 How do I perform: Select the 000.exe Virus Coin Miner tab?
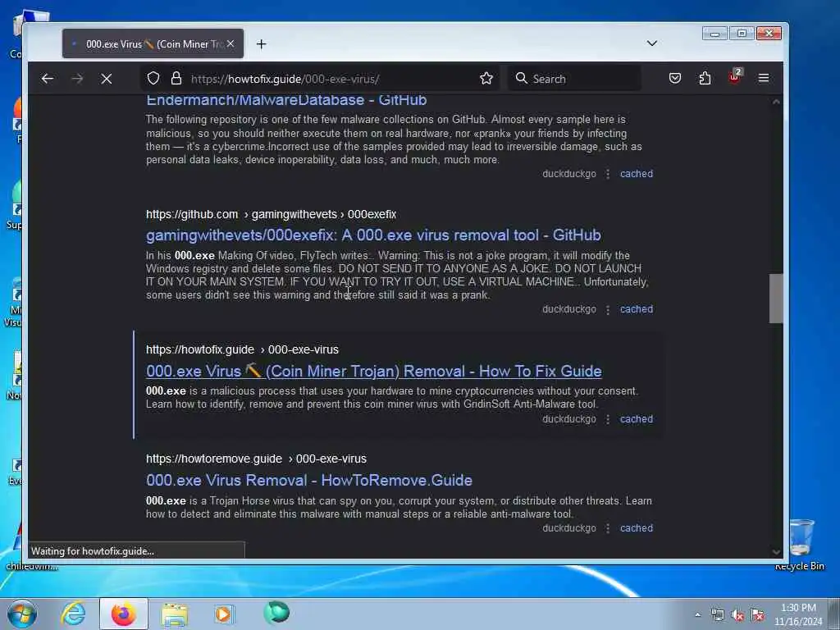pos(153,44)
